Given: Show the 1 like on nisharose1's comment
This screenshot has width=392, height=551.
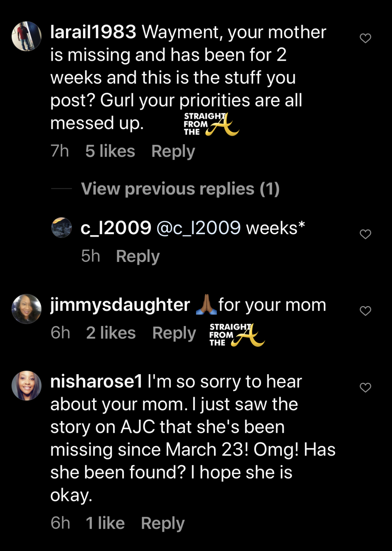Looking at the screenshot, I should (x=105, y=523).
